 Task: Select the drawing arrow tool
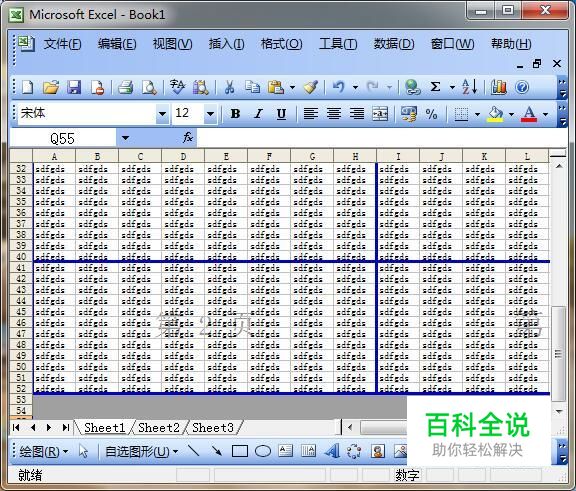[x=217, y=451]
